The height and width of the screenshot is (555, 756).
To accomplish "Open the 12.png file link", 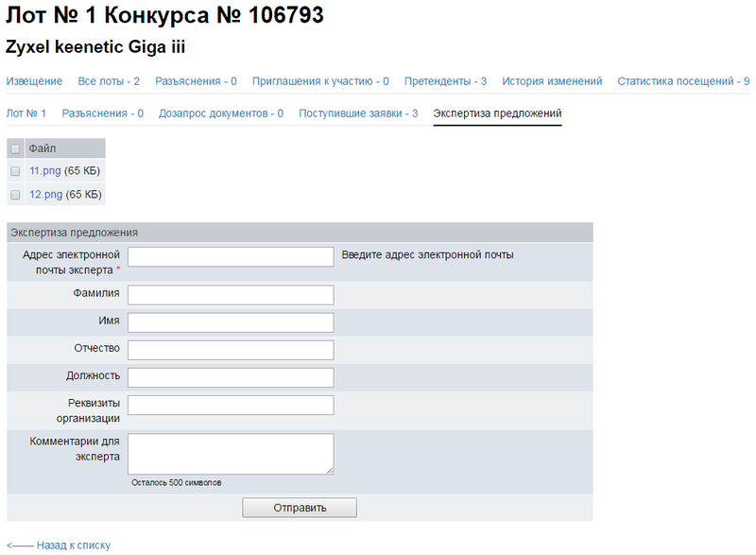I will 45,195.
